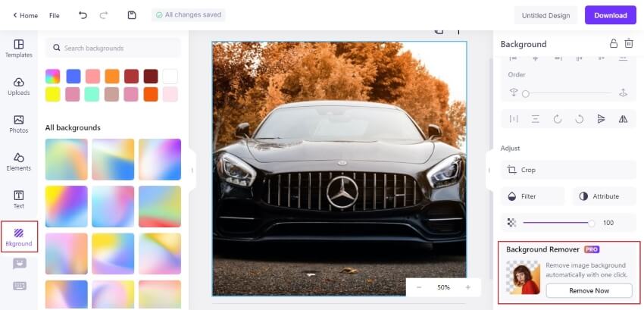
Task: Flip image horizontally icon
Action: [x=623, y=119]
